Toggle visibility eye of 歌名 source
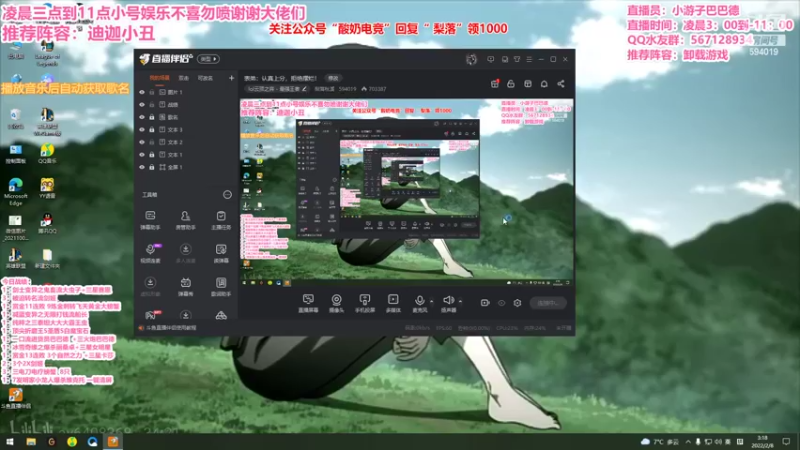The width and height of the screenshot is (800, 450). pos(142,117)
